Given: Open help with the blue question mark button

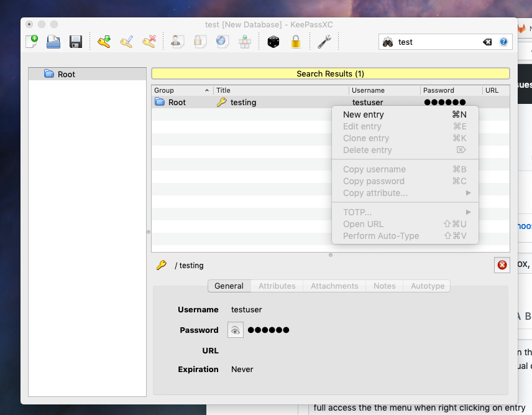Looking at the screenshot, I should [503, 42].
